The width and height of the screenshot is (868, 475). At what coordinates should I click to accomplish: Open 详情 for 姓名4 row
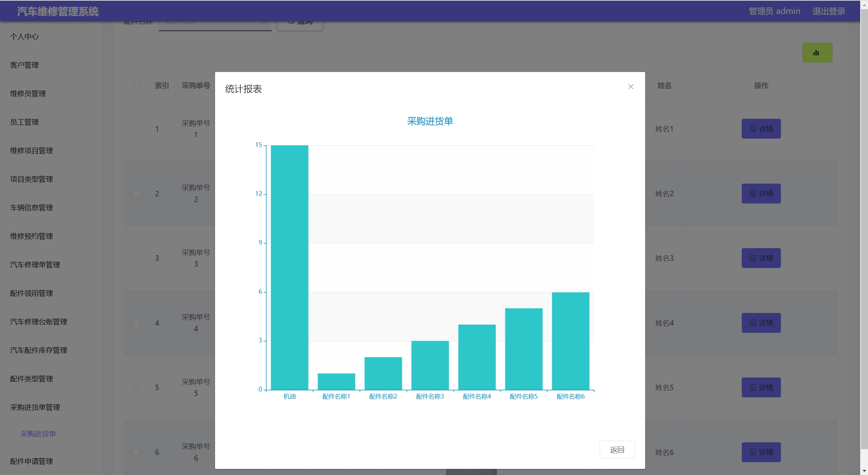point(761,323)
